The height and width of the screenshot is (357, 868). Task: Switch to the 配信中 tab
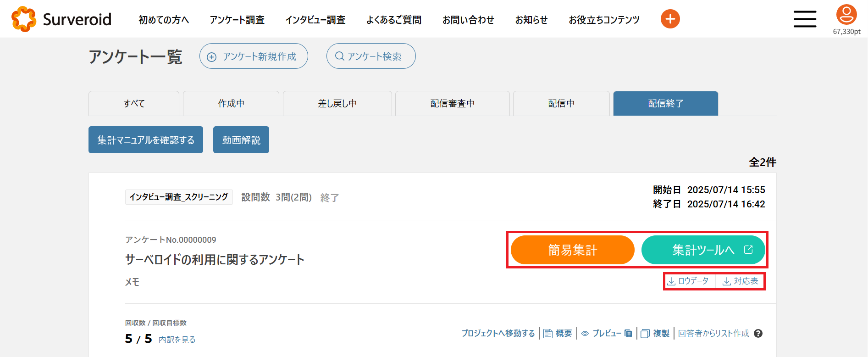[561, 104]
